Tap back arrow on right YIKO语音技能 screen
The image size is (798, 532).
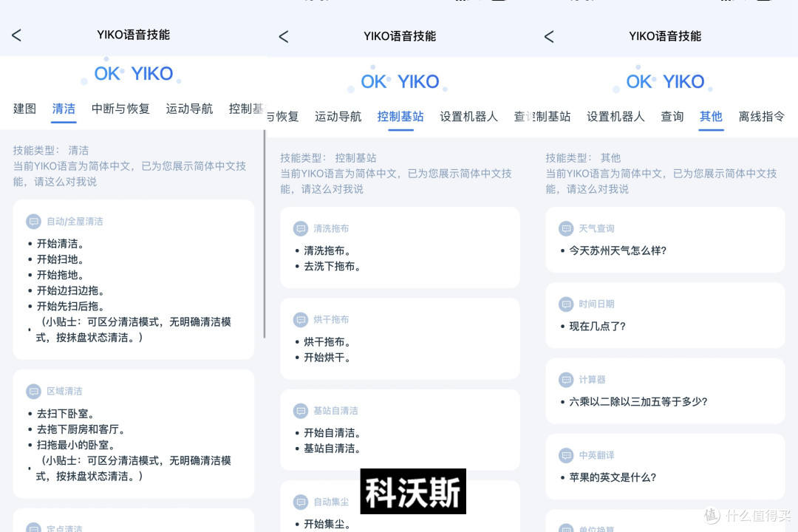[548, 37]
